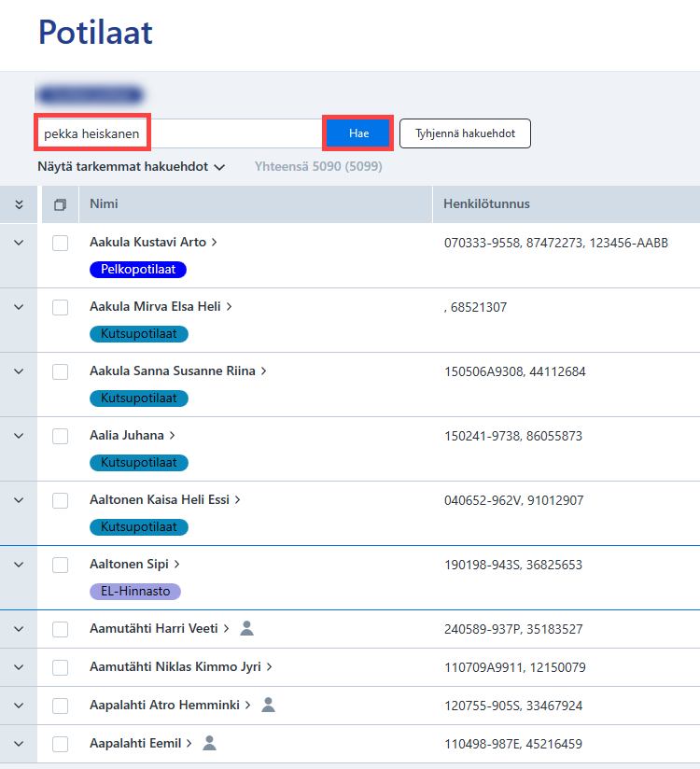Open patient Aaltonen Sipi
The height and width of the screenshot is (769, 700).
[x=134, y=564]
